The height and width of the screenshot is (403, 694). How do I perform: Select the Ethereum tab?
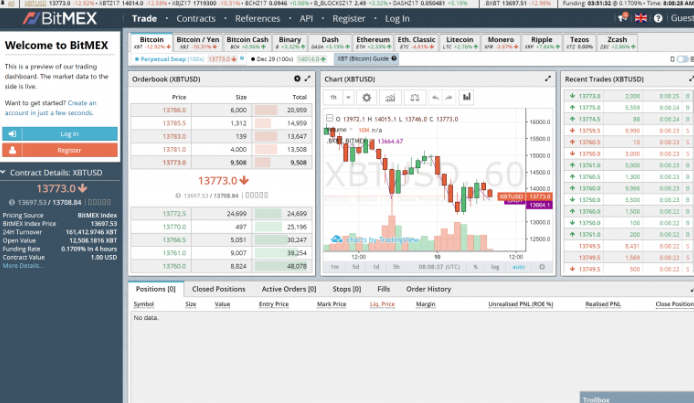(373, 42)
